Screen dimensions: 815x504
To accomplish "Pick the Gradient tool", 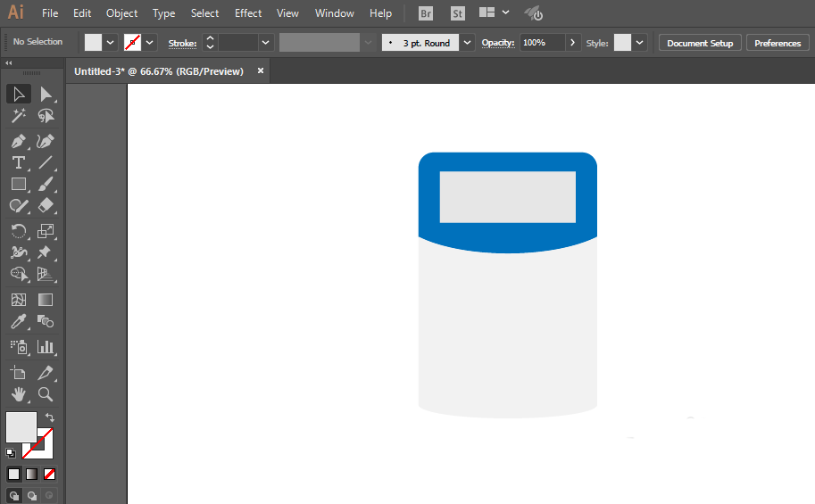I will [x=46, y=300].
